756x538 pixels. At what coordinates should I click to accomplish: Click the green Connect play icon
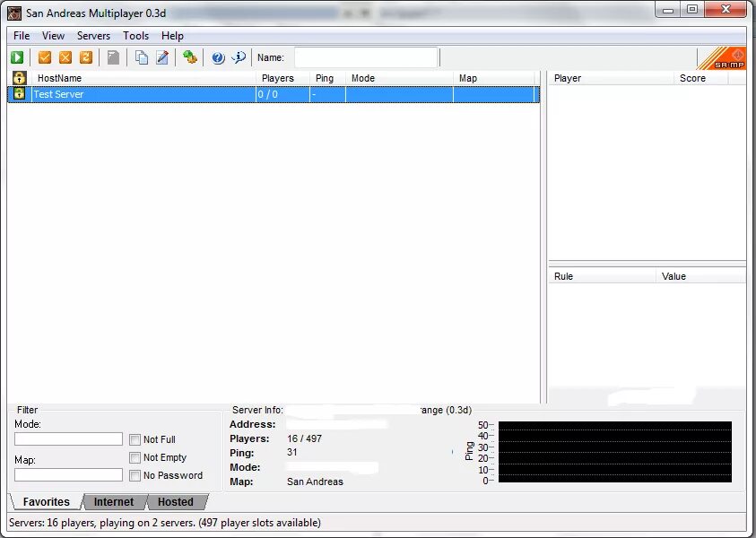[17, 57]
